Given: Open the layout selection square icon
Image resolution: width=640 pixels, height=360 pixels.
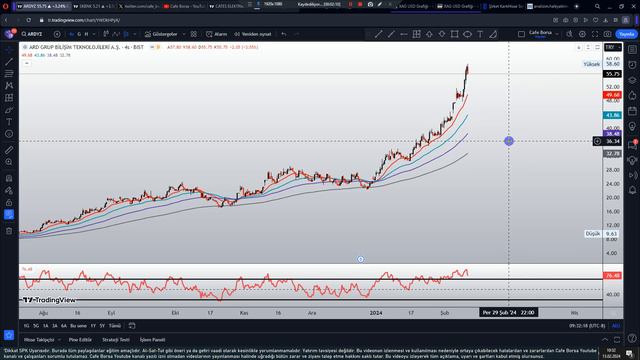Looking at the screenshot, I should (x=521, y=34).
